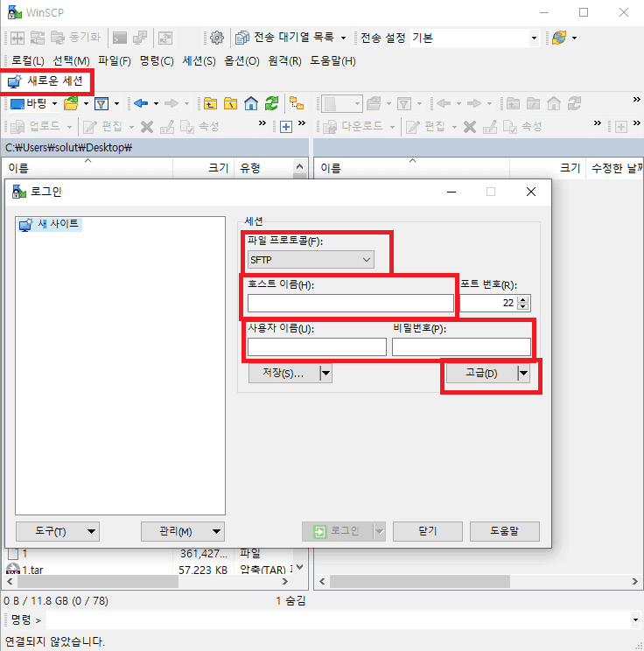Expand the 전송 대기열 목록 dropdown arrow
The width and height of the screenshot is (644, 651).
pos(343,38)
